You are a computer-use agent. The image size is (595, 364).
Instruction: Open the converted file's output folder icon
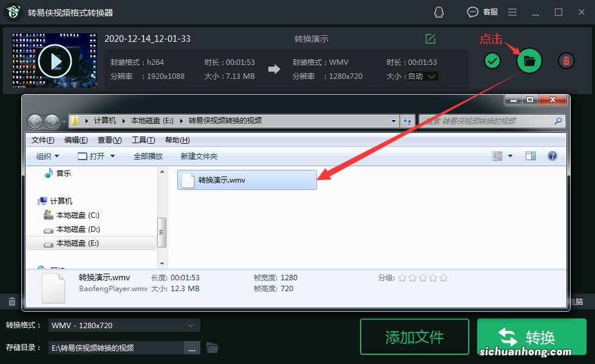pos(528,61)
